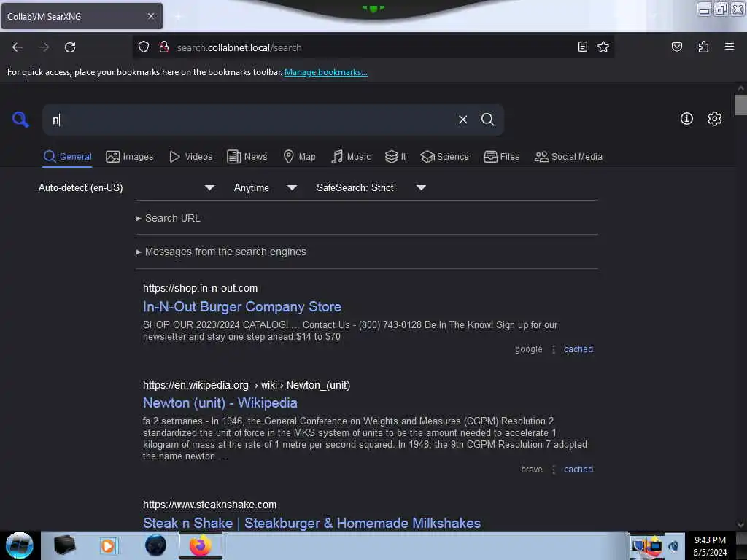Switch to the Videos category tab
This screenshot has width=747, height=560.
pyautogui.click(x=190, y=157)
